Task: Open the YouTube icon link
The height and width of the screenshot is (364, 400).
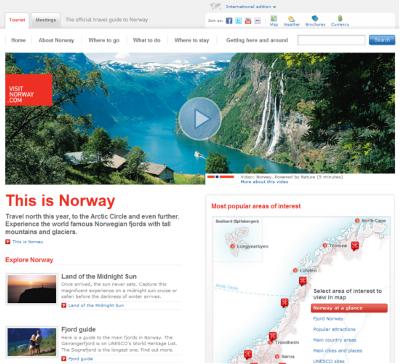Action: pyautogui.click(x=248, y=21)
